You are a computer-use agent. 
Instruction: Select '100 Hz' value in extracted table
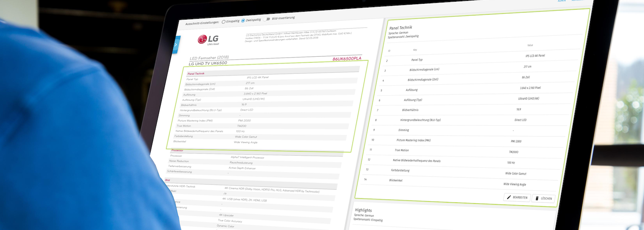click(511, 163)
